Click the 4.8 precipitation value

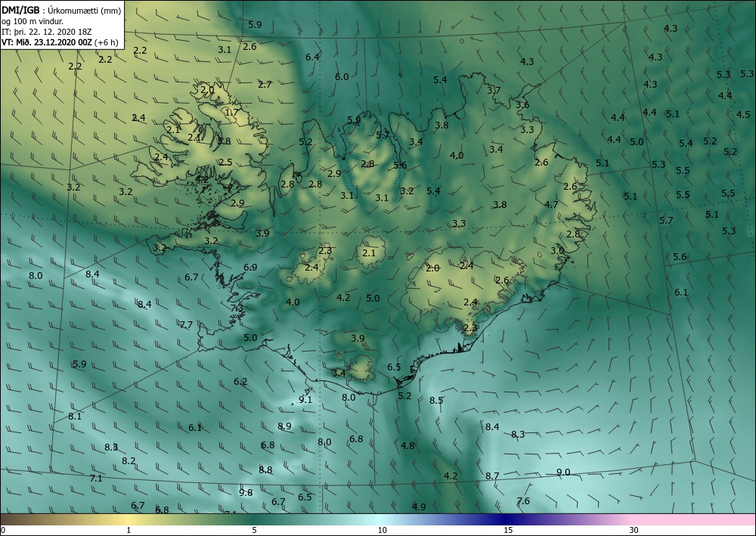point(408,445)
